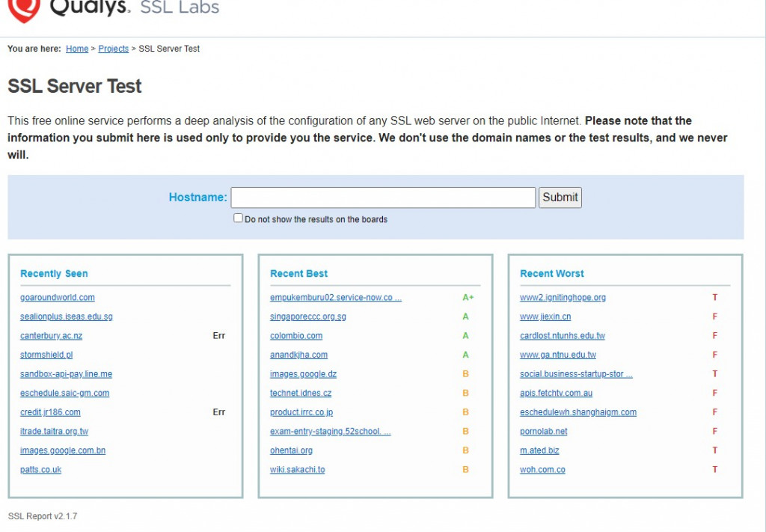The image size is (766, 532).
Task: Open itrade.taitra.org.tw link
Action: [54, 431]
